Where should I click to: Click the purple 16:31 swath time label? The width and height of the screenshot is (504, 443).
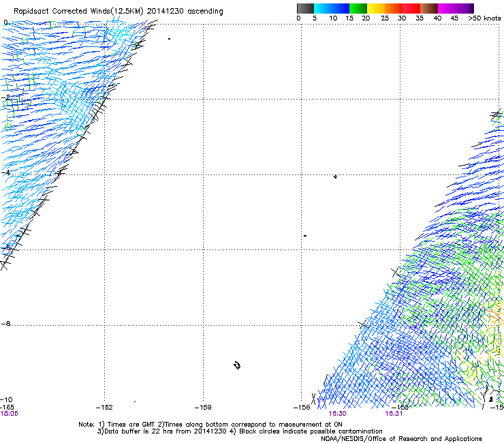point(394,414)
